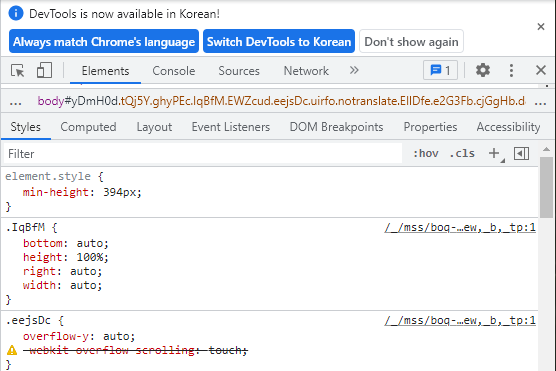Click the scrollbar up arrow in styles pane
Image resolution: width=556 pixels, height=371 pixels.
pos(546,149)
